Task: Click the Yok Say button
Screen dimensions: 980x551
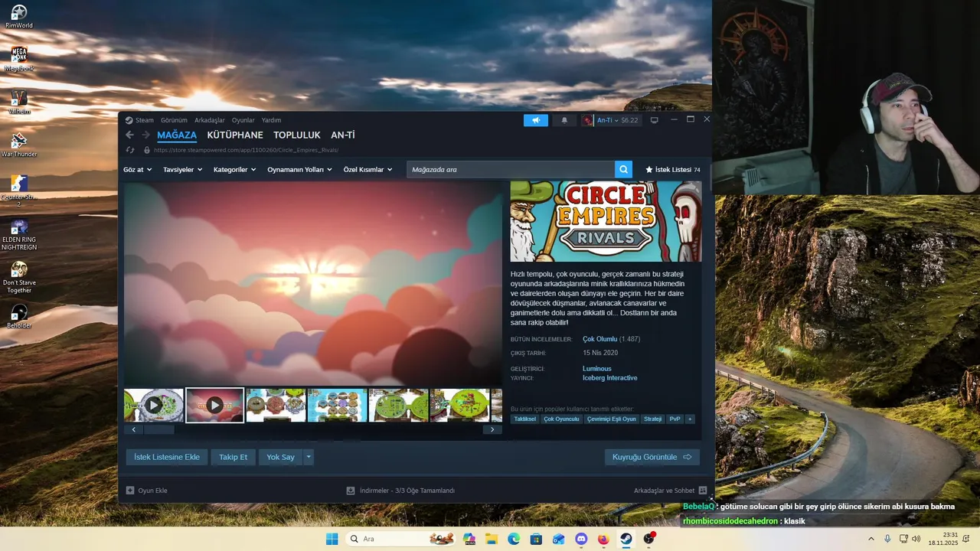Action: pyautogui.click(x=280, y=457)
